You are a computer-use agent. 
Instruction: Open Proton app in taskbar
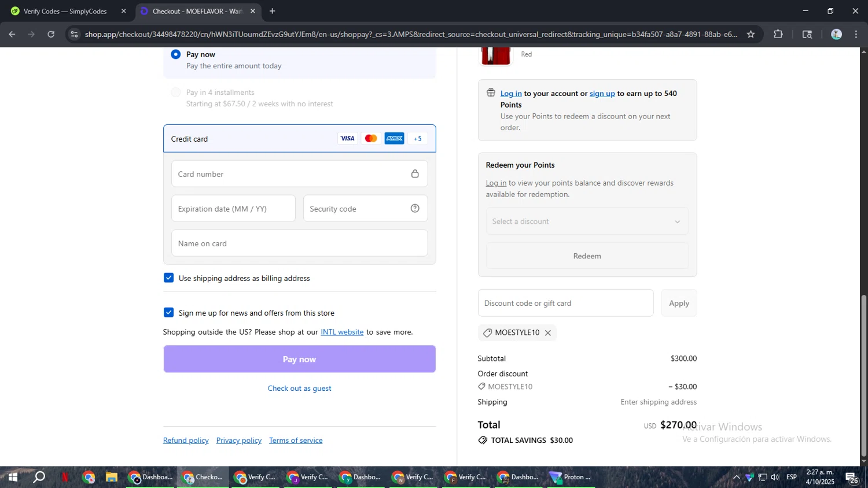[x=571, y=477]
